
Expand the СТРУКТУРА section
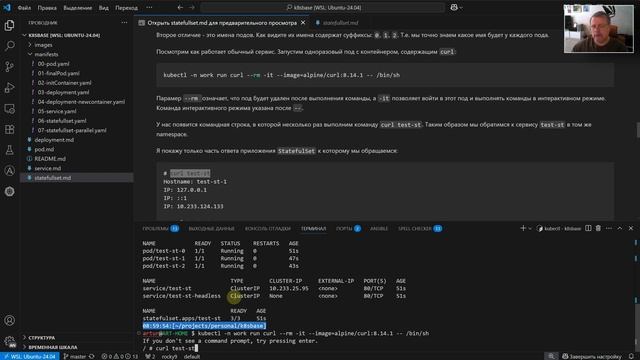tap(41, 338)
